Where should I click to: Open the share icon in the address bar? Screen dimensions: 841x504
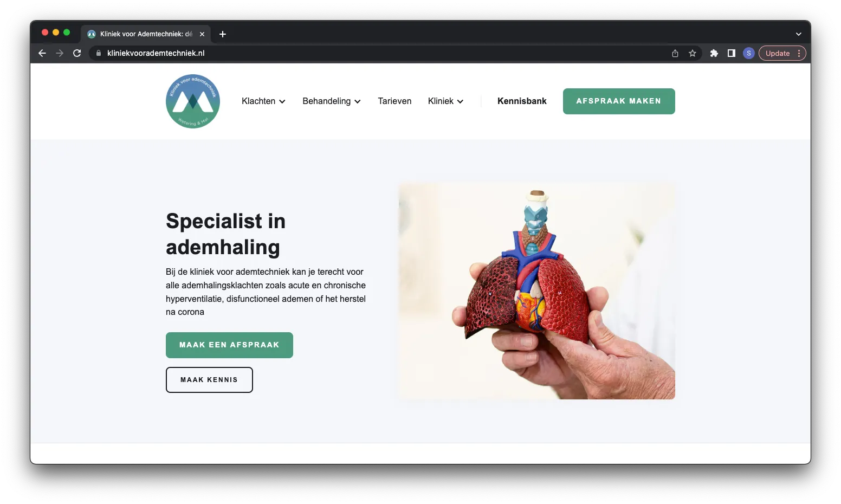(x=675, y=53)
